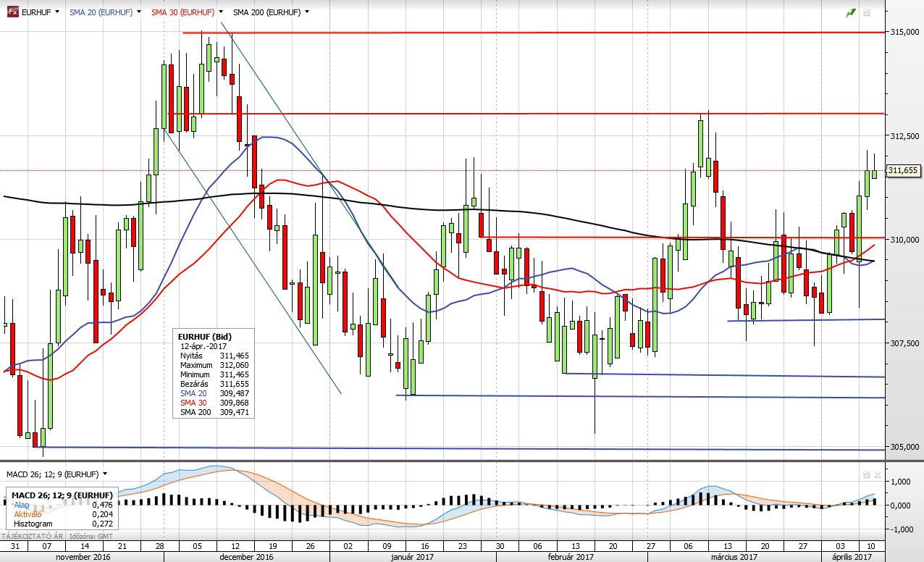Image resolution: width=924 pixels, height=562 pixels.
Task: Click the maximize icon of the price chart panel
Action: tap(867, 12)
